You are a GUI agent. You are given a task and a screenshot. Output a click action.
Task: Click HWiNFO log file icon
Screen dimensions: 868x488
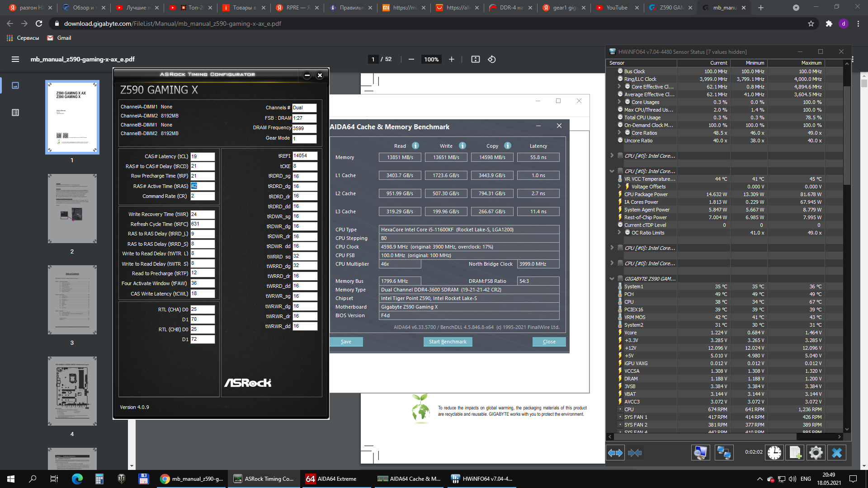[795, 452]
